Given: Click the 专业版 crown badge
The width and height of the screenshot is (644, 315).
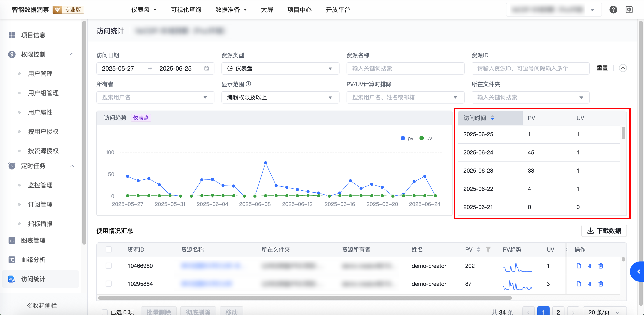Looking at the screenshot, I should tap(68, 10).
